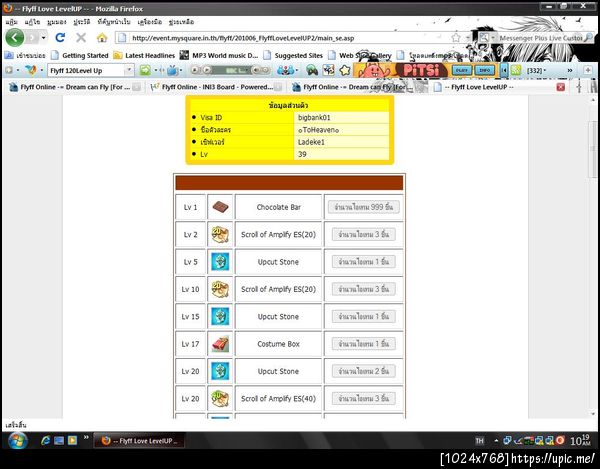Switch to the Flyff Love LevelUP tab
600x469 pixels.
(500, 87)
